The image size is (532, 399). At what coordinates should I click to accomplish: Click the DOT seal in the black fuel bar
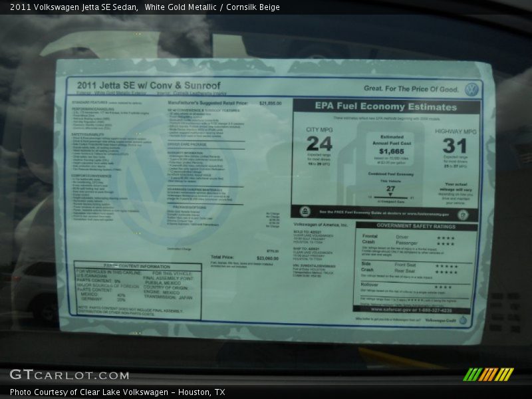(x=463, y=215)
